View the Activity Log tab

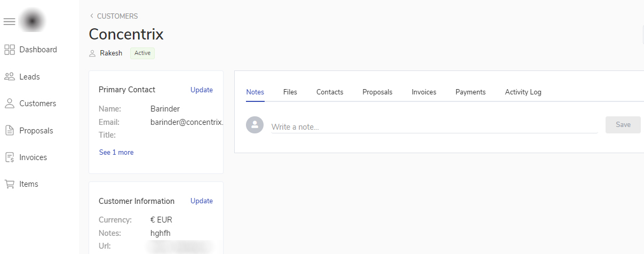[523, 92]
